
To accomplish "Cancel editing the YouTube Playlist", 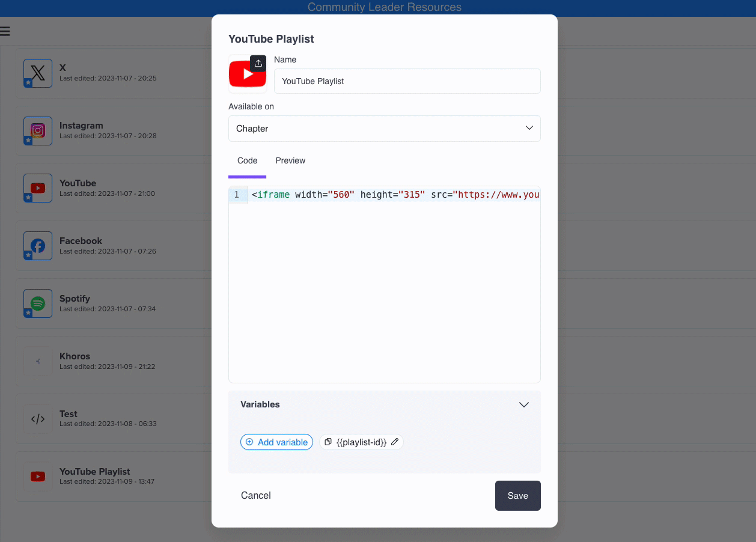I will pos(255,496).
